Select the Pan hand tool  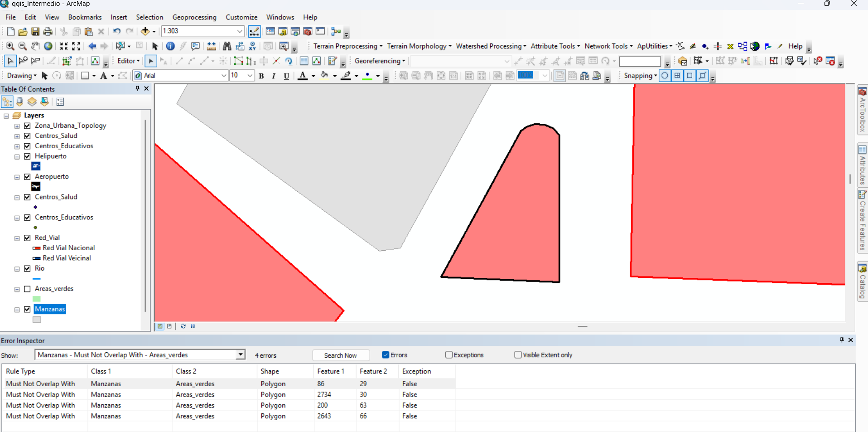click(x=35, y=46)
